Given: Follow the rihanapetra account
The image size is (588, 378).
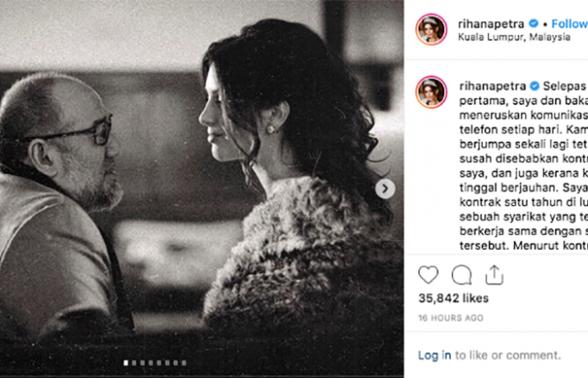Looking at the screenshot, I should (x=567, y=23).
